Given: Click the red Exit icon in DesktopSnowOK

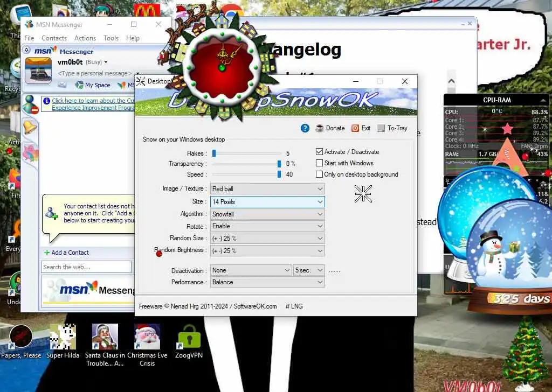Looking at the screenshot, I should pos(355,128).
